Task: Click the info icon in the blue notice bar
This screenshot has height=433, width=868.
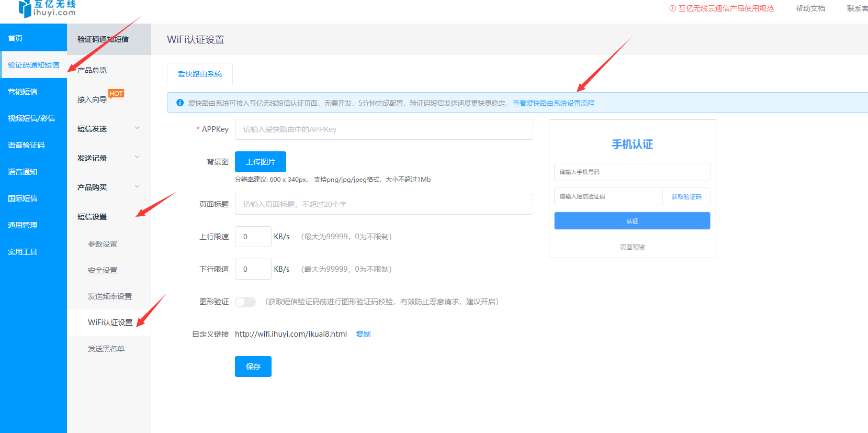Action: pos(180,103)
